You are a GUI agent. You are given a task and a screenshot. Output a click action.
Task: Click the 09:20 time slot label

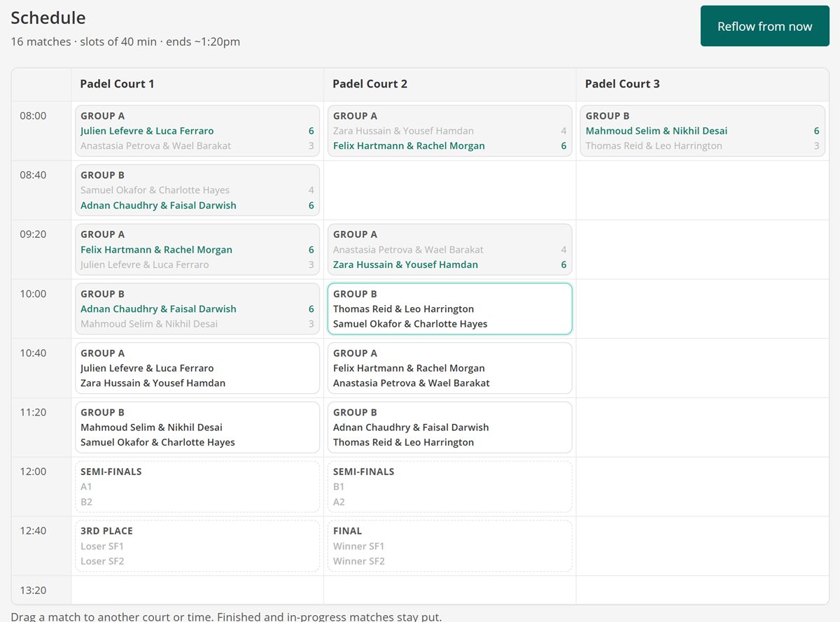click(x=33, y=234)
